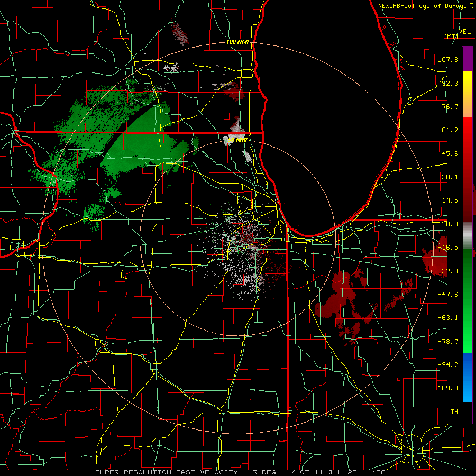
Task: Select the 92.3 value on velocity scale
Action: click(x=450, y=83)
